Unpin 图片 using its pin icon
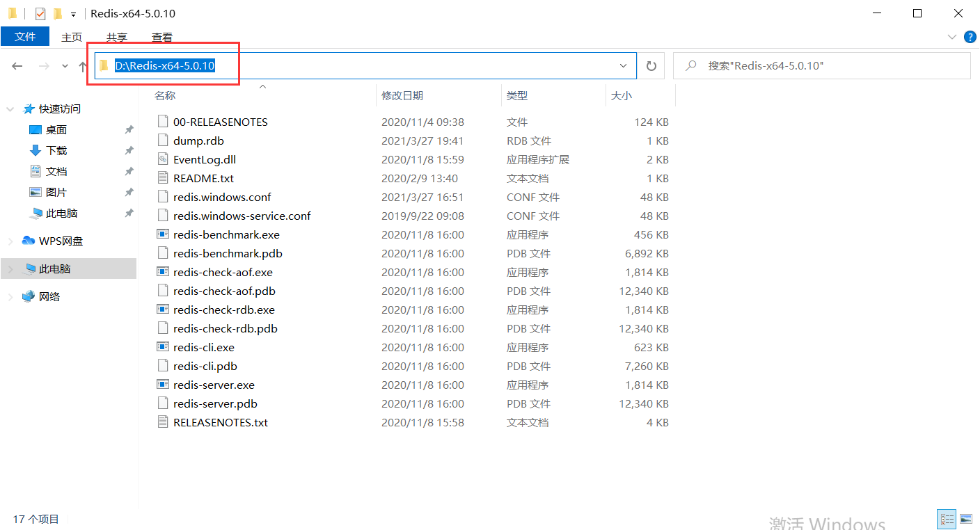This screenshot has width=980, height=530. click(x=129, y=192)
